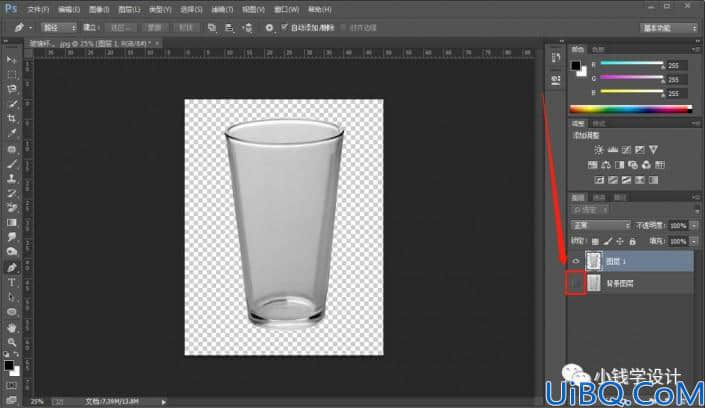Select the Eraser tool

[12, 208]
